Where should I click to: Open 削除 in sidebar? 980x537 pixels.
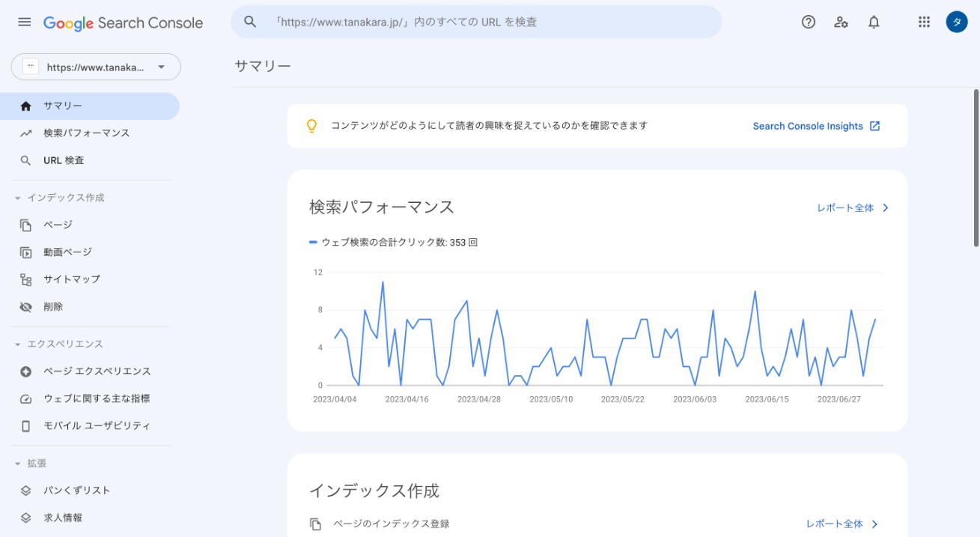click(x=90, y=307)
